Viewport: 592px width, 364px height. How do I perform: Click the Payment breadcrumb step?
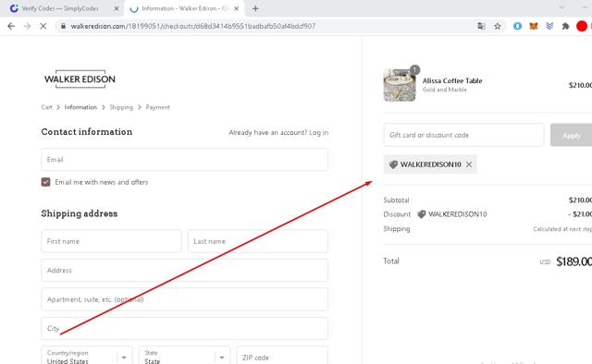click(x=158, y=107)
